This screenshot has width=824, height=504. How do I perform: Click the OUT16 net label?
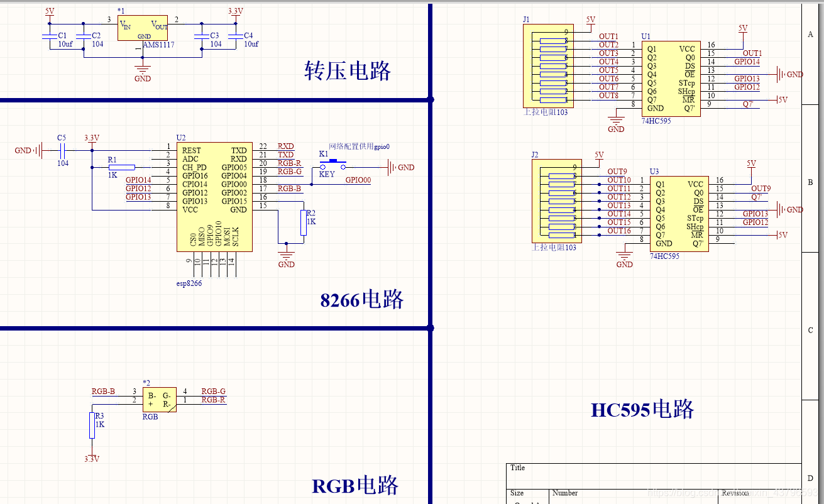pyautogui.click(x=619, y=231)
